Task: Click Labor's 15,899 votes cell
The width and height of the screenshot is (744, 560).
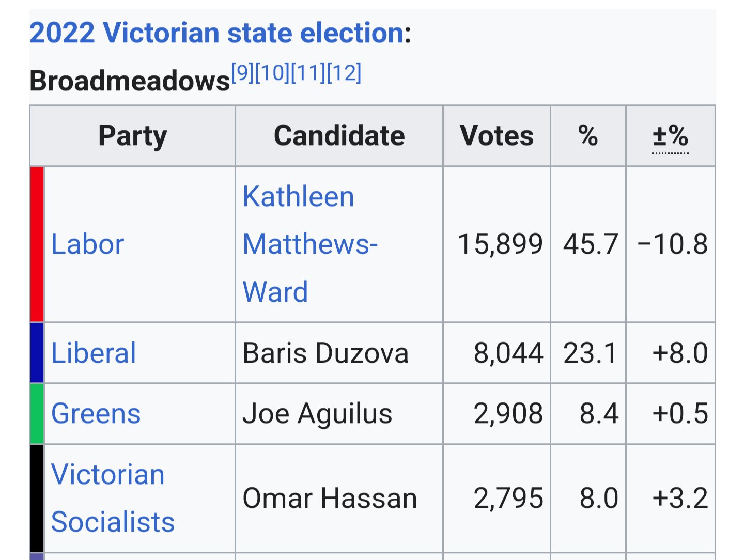Action: pos(500,244)
